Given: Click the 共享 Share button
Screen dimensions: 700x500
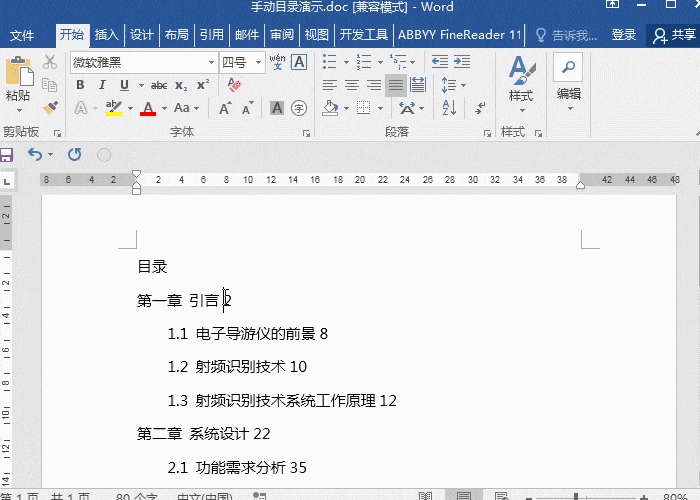Looking at the screenshot, I should pyautogui.click(x=674, y=35).
